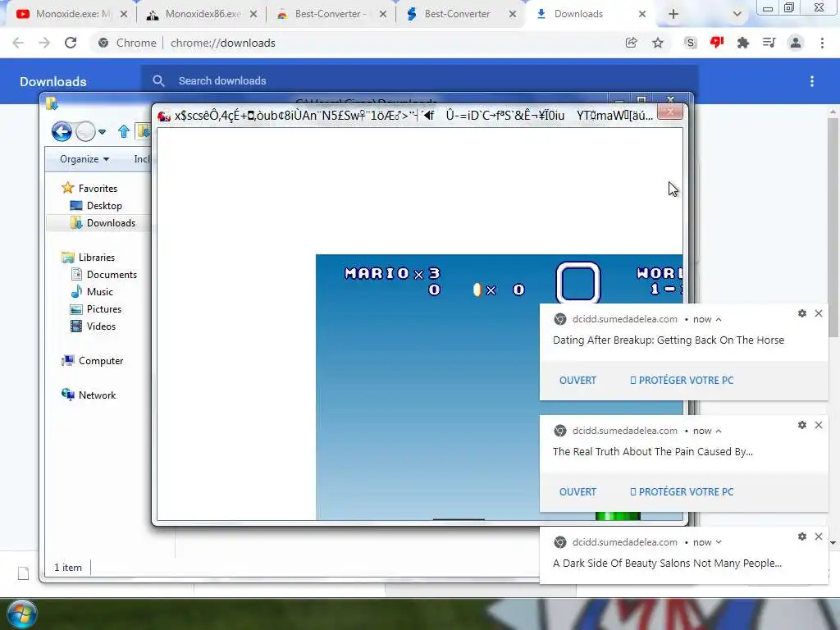This screenshot has height=630, width=840.
Task: Open the Chrome profile avatar
Action: (x=796, y=43)
